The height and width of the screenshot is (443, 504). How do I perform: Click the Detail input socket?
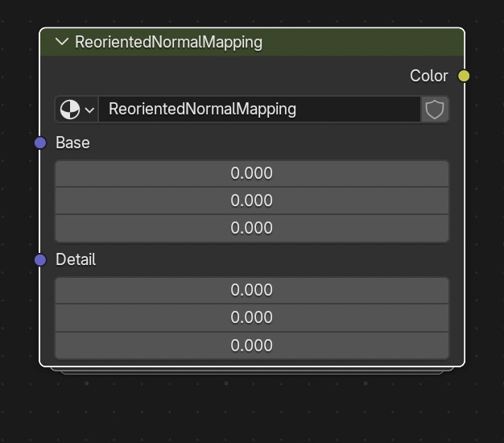(40, 259)
